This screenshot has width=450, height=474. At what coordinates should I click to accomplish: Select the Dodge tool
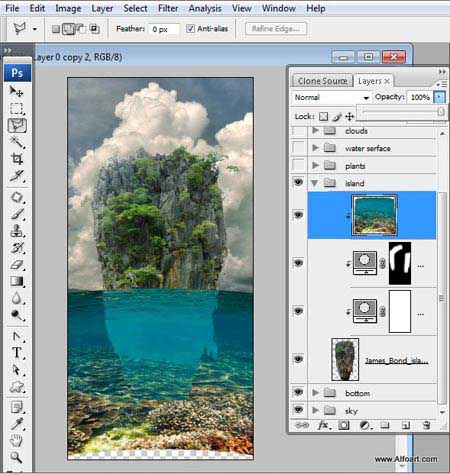click(17, 314)
